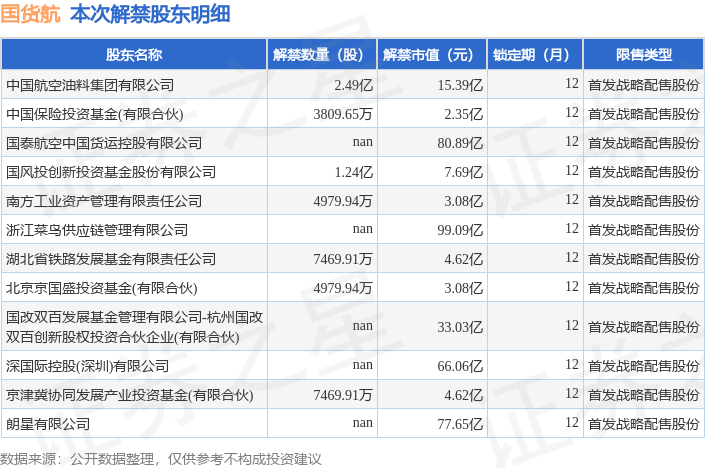The image size is (705, 468).
Task: Click the 限售类型 column header
Action: pos(644,54)
